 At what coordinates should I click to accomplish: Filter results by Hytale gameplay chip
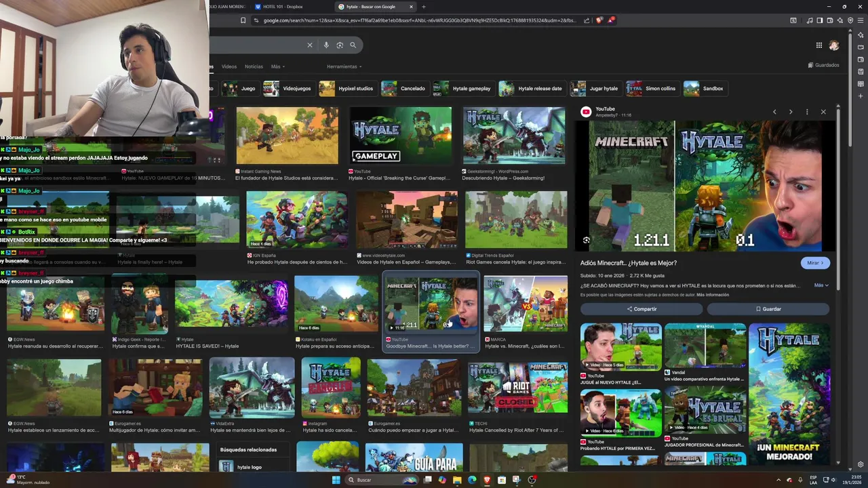[x=463, y=88]
